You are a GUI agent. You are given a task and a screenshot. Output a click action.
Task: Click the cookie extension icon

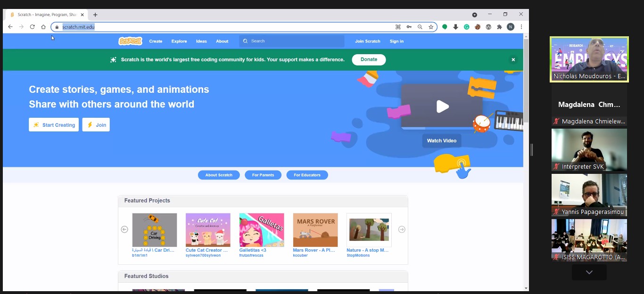pyautogui.click(x=478, y=27)
